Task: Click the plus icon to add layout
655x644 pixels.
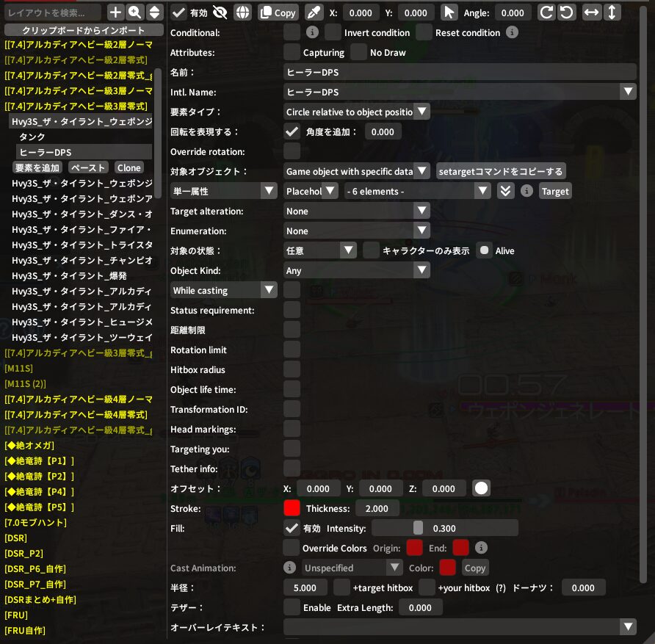Action: tap(115, 12)
